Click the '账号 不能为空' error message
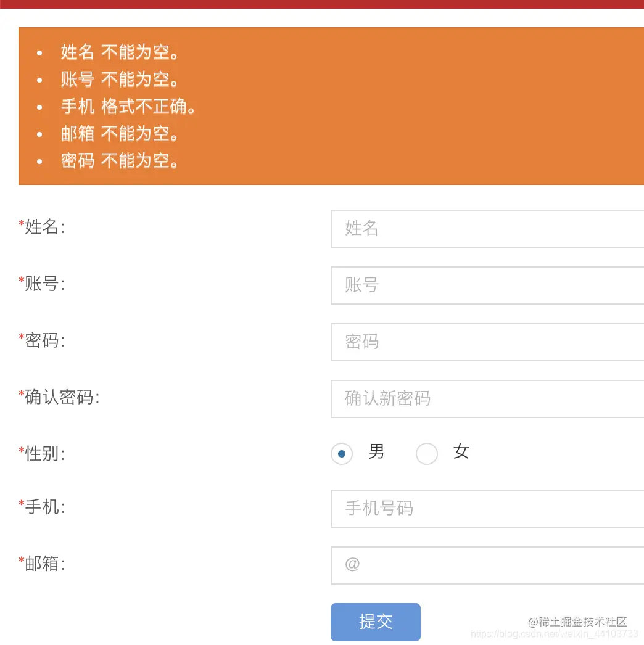 click(x=121, y=80)
